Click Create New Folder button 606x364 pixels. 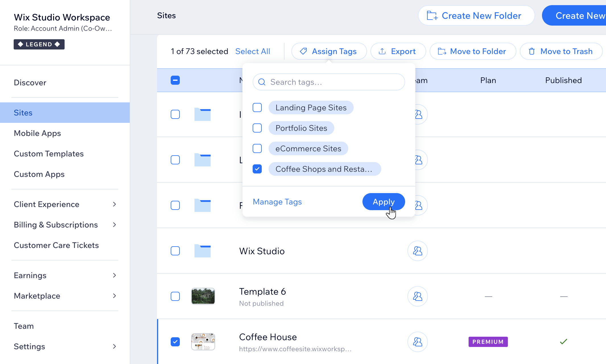click(x=476, y=16)
